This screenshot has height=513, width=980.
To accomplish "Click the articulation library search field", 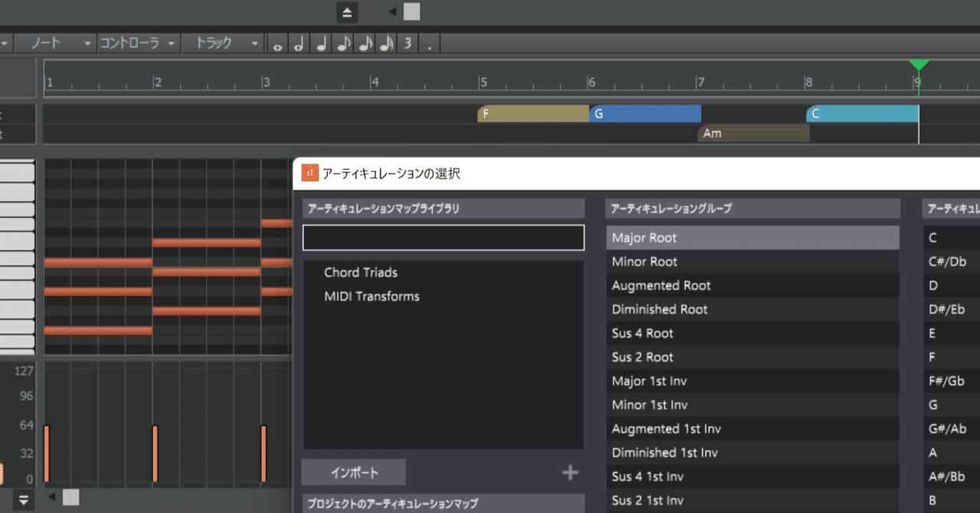I will pos(443,237).
